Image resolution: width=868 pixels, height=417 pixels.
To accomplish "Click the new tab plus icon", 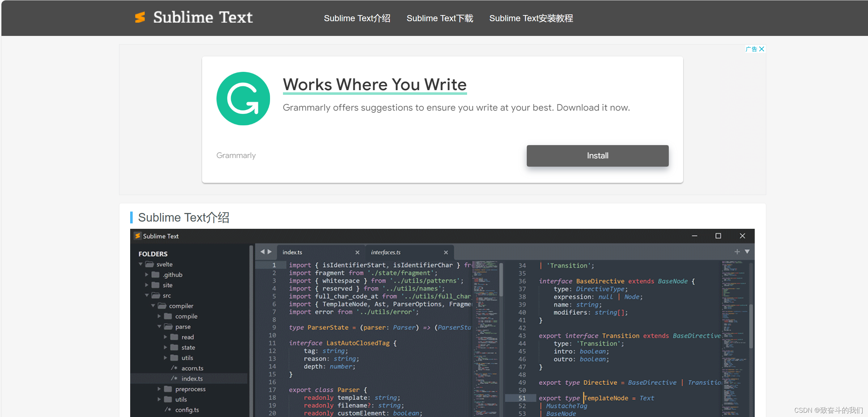I will click(x=737, y=252).
